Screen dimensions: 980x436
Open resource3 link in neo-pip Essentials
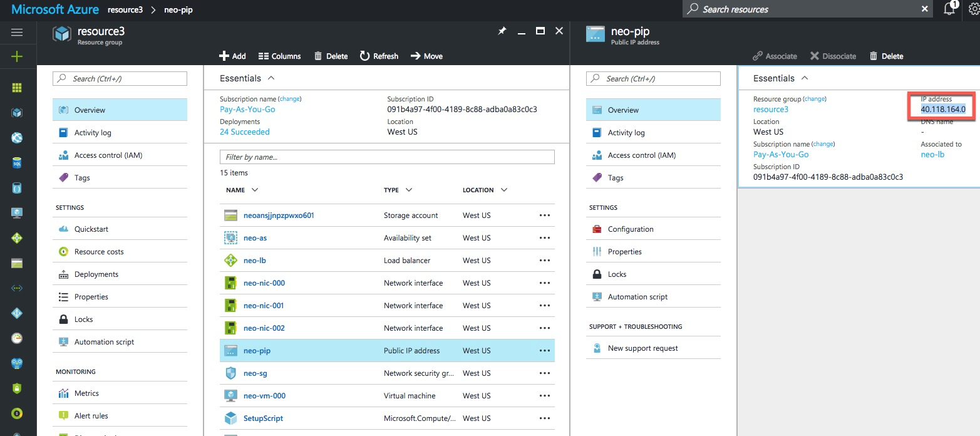pos(771,109)
